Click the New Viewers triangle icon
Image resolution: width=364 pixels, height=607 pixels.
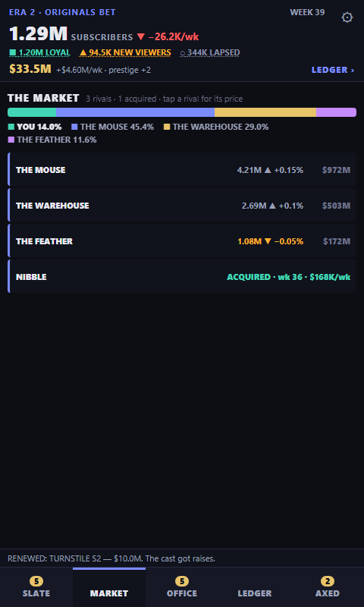click(83, 52)
